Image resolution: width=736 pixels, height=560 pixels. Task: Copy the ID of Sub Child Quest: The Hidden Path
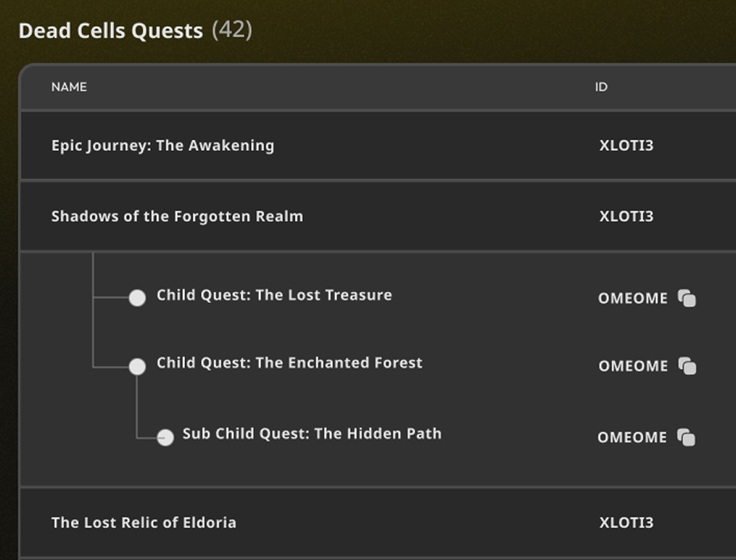pos(687,437)
